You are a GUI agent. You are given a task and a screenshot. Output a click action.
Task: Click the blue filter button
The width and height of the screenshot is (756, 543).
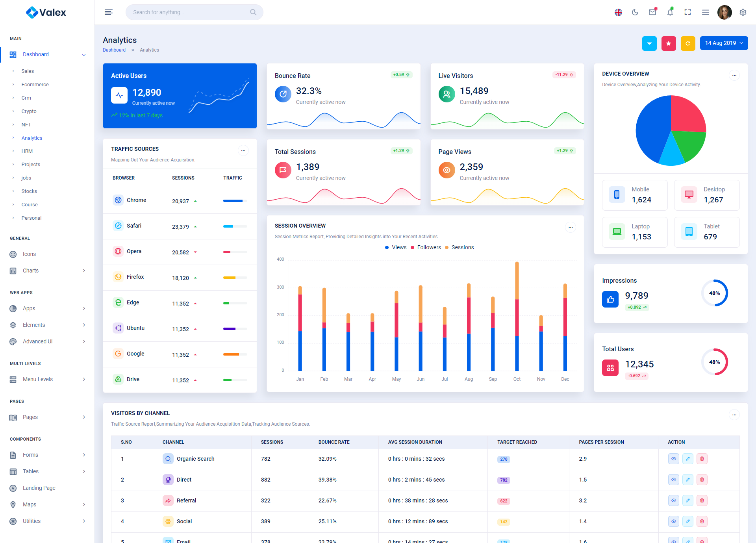pyautogui.click(x=649, y=43)
